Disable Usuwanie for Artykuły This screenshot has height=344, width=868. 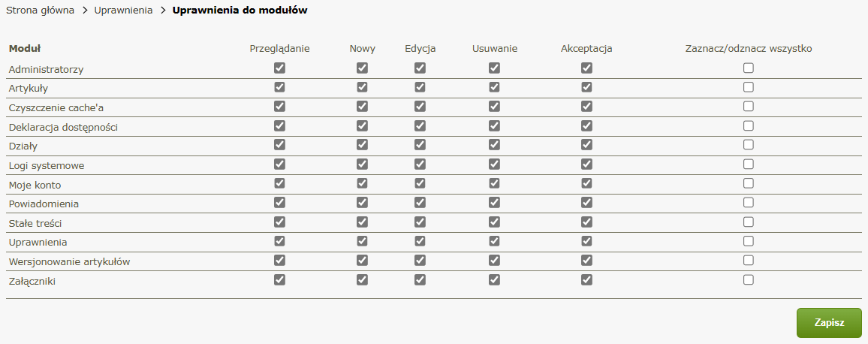pos(494,87)
